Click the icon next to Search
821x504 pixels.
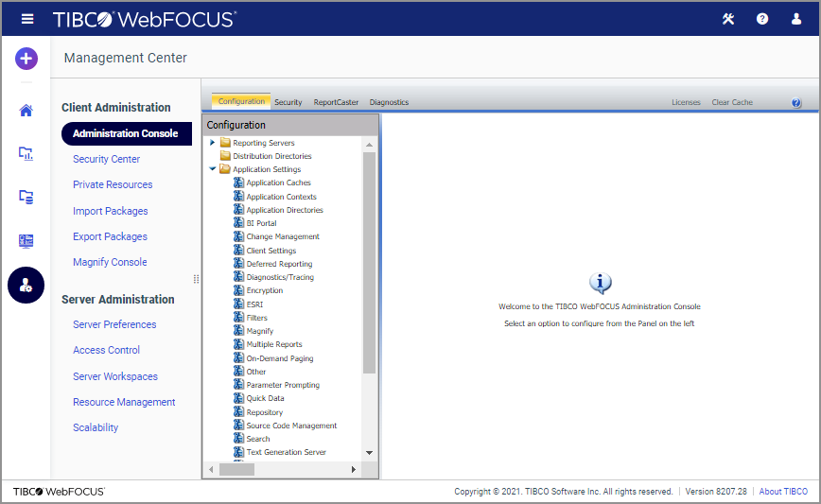click(238, 438)
